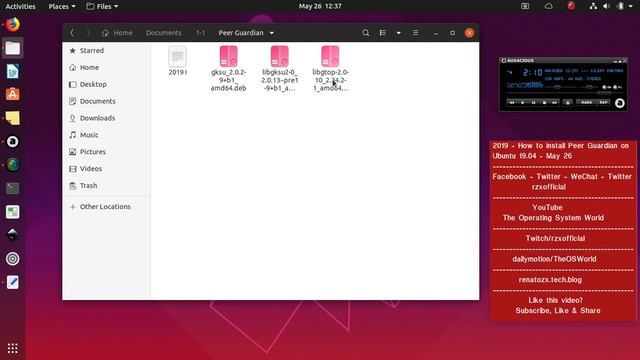Select gksu_2.0.2-9+b1_amd64.deb package file
640x360 pixels.
(229, 68)
